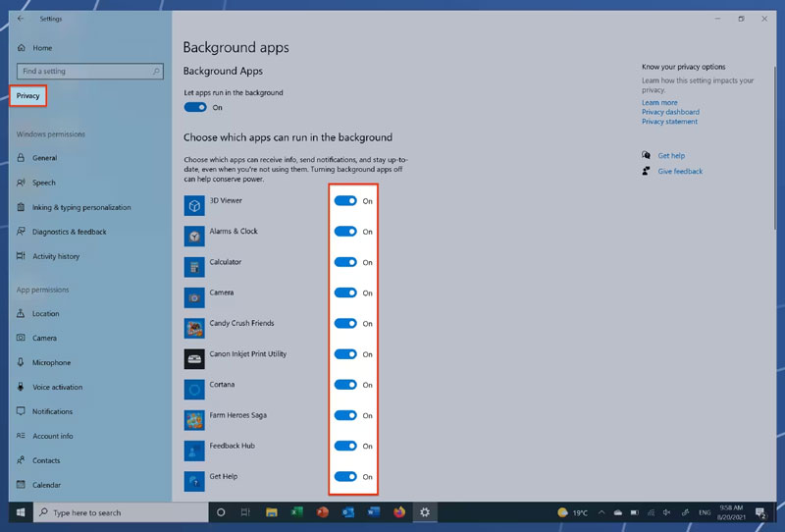Click the ENG language indicator
This screenshot has width=785, height=532.
pos(705,512)
